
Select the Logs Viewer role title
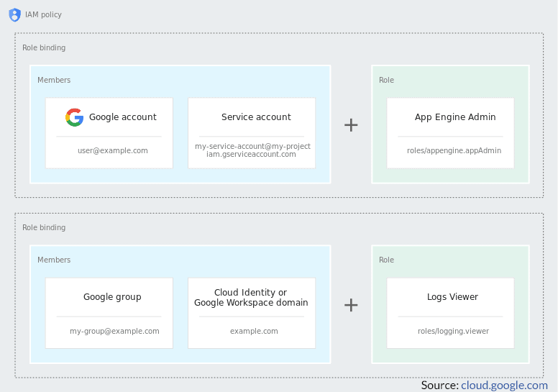(452, 297)
